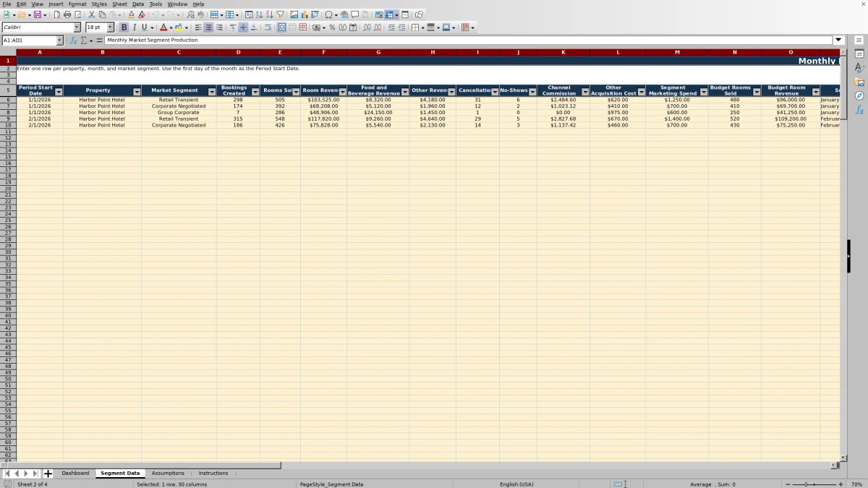Open the font size dropdown
Screen dimensions: 868x488
[x=111, y=27]
